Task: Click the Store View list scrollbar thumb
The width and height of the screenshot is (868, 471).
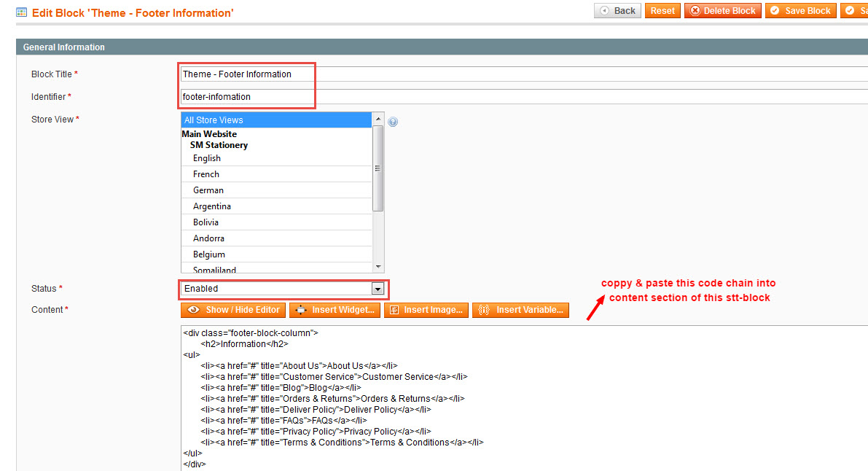Action: (x=378, y=168)
